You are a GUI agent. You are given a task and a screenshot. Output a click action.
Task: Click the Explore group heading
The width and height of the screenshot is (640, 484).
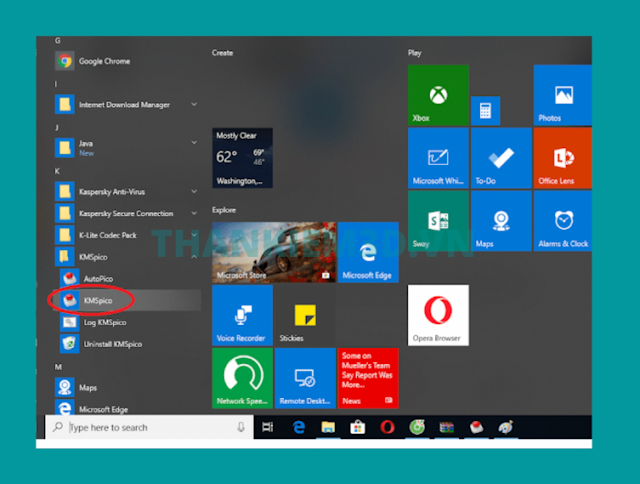224,210
